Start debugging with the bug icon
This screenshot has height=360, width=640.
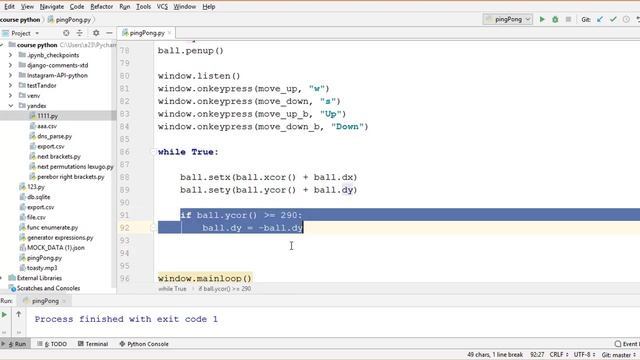click(555, 19)
